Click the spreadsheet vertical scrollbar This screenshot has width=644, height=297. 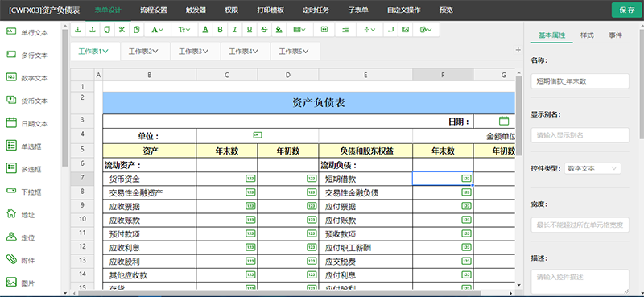pos(518,115)
